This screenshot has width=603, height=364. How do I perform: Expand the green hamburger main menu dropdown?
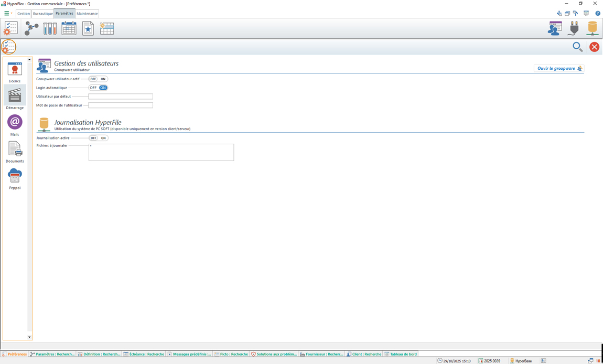pyautogui.click(x=8, y=14)
